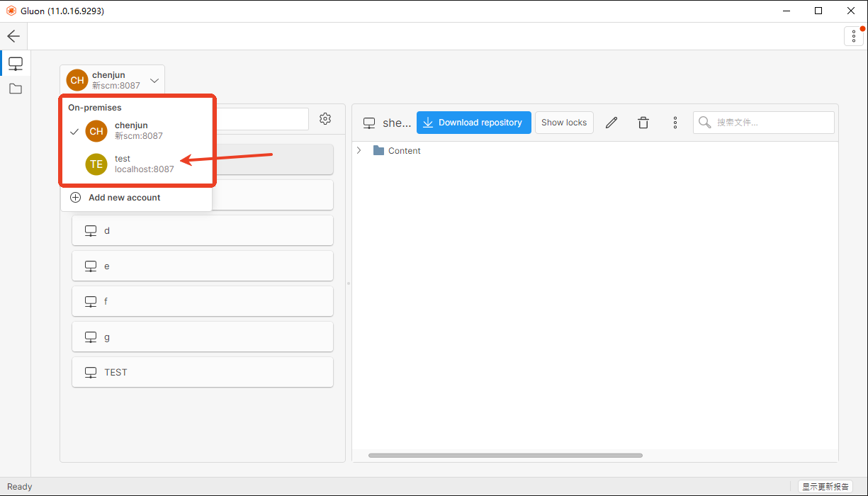This screenshot has height=496, width=868.
Task: Click the Download repository button
Action: pos(473,123)
